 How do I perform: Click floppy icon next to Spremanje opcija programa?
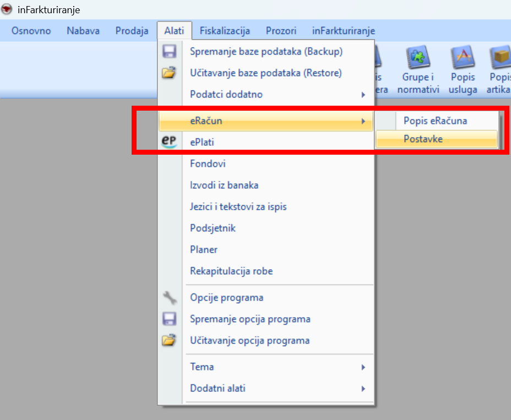tap(169, 319)
